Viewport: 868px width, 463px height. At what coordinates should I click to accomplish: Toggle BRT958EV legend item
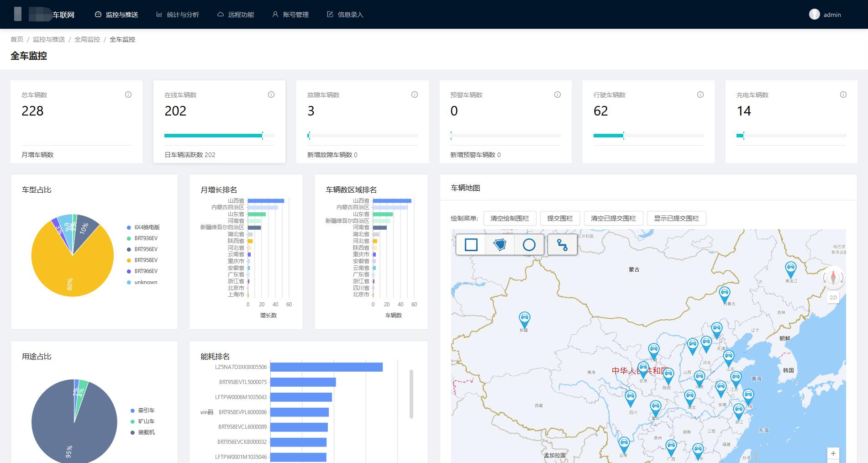click(x=142, y=260)
